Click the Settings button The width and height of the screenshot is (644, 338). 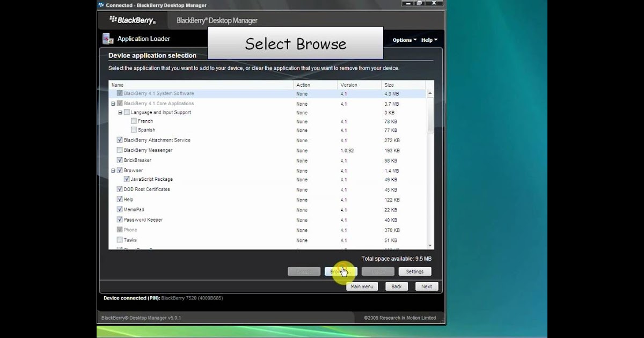(415, 271)
